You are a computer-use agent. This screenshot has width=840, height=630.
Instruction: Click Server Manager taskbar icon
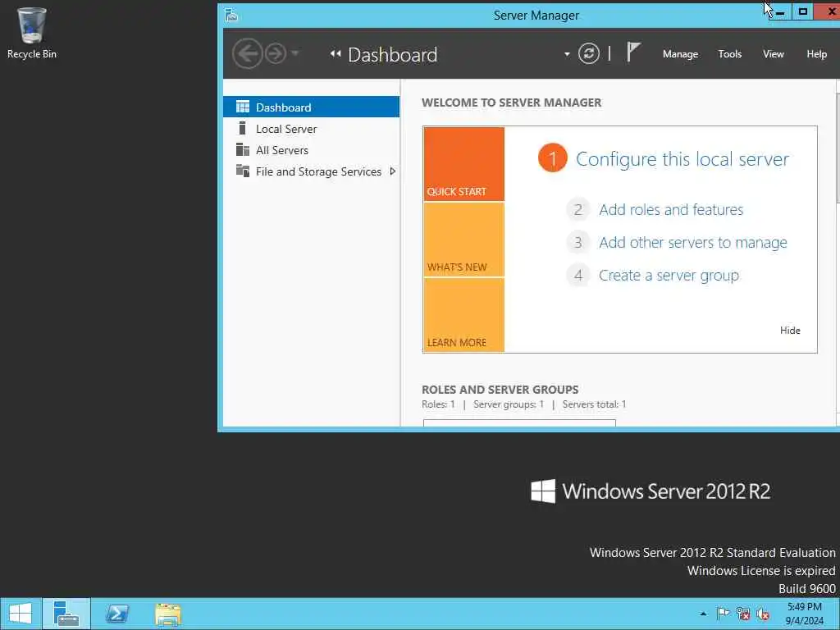coord(66,614)
